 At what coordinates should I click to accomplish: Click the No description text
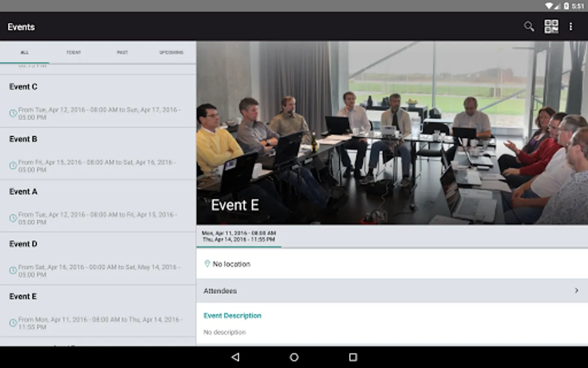[x=225, y=332]
